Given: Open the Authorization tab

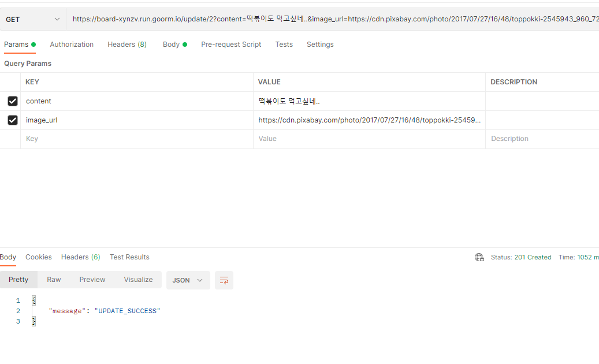Looking at the screenshot, I should [72, 44].
